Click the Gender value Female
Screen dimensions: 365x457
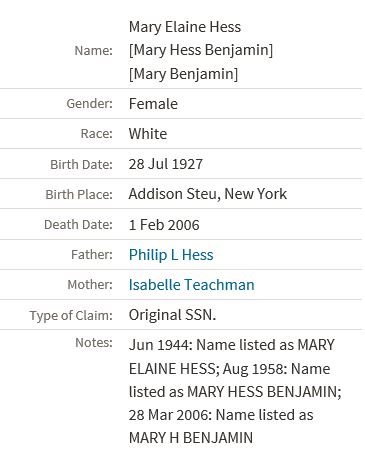[x=153, y=104]
